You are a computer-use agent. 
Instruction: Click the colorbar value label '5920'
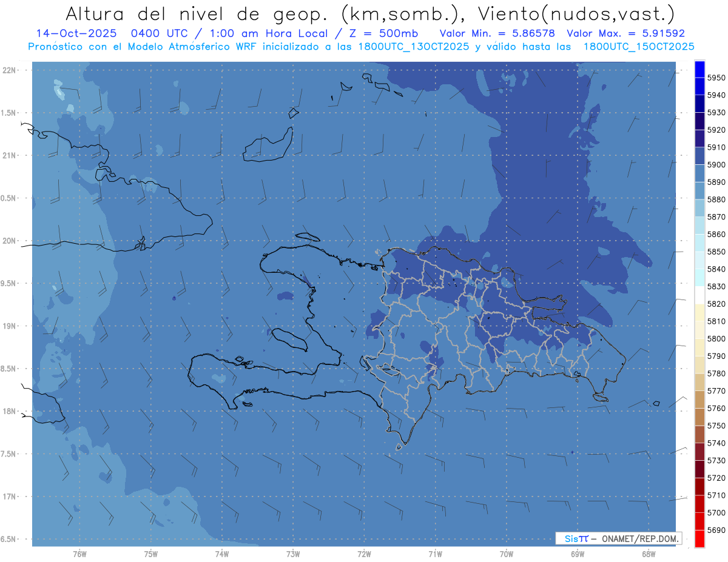pos(716,130)
